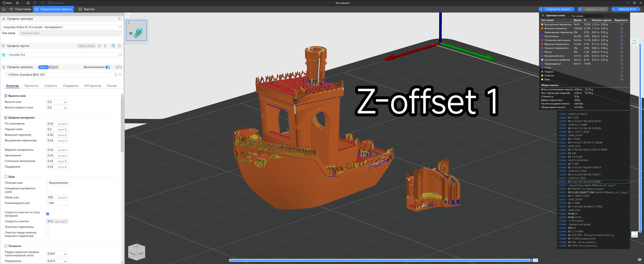Save the process preset with floppy icon
This screenshot has height=264, width=644.
pos(116,75)
